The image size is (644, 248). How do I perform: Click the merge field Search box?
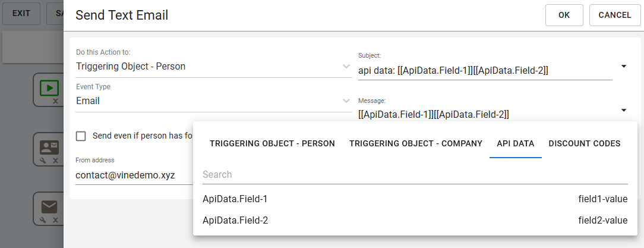pos(415,175)
